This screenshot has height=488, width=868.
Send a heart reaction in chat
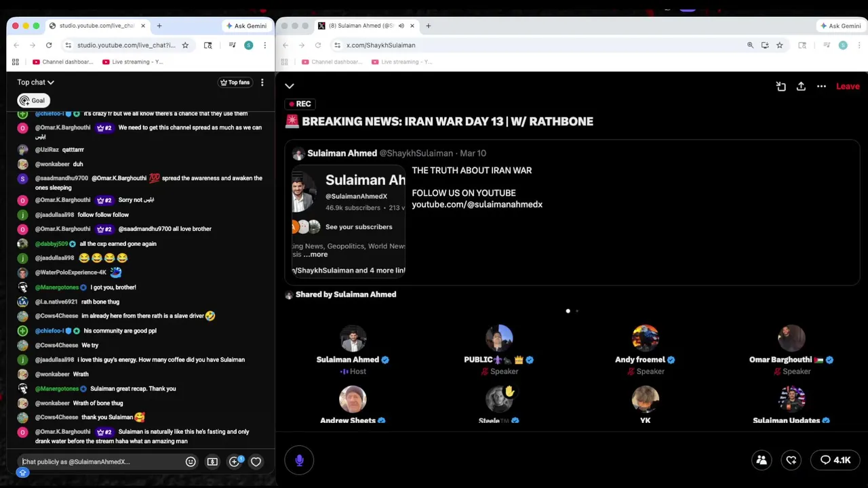[256, 462]
